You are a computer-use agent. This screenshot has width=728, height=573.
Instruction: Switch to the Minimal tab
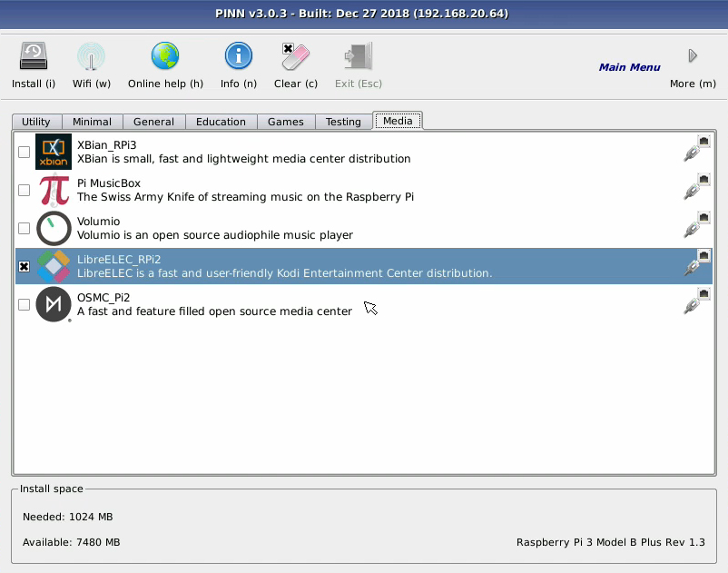[x=93, y=122]
